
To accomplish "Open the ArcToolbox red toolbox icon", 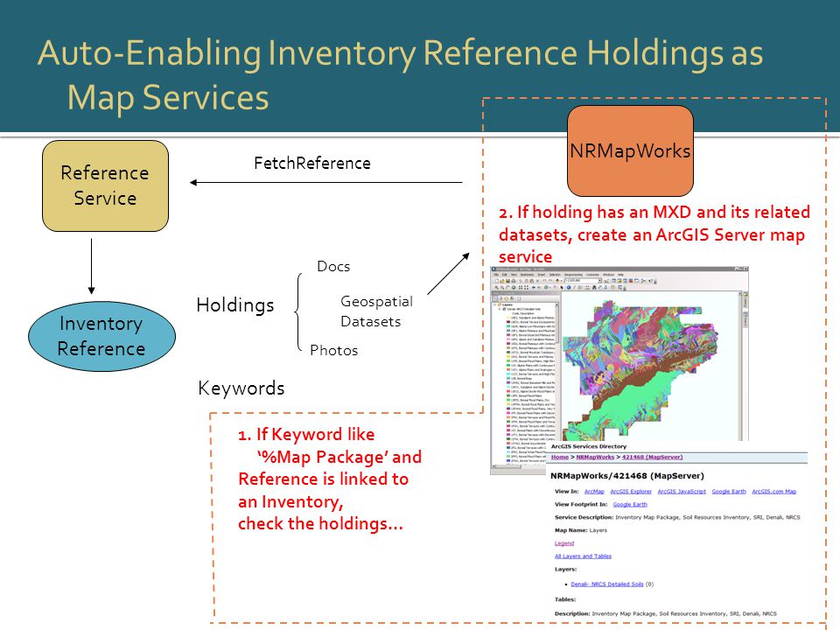I will click(631, 281).
